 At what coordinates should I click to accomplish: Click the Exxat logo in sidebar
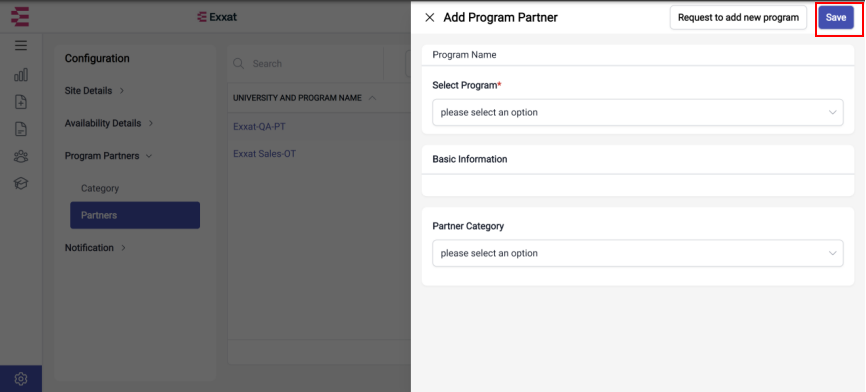[20, 17]
